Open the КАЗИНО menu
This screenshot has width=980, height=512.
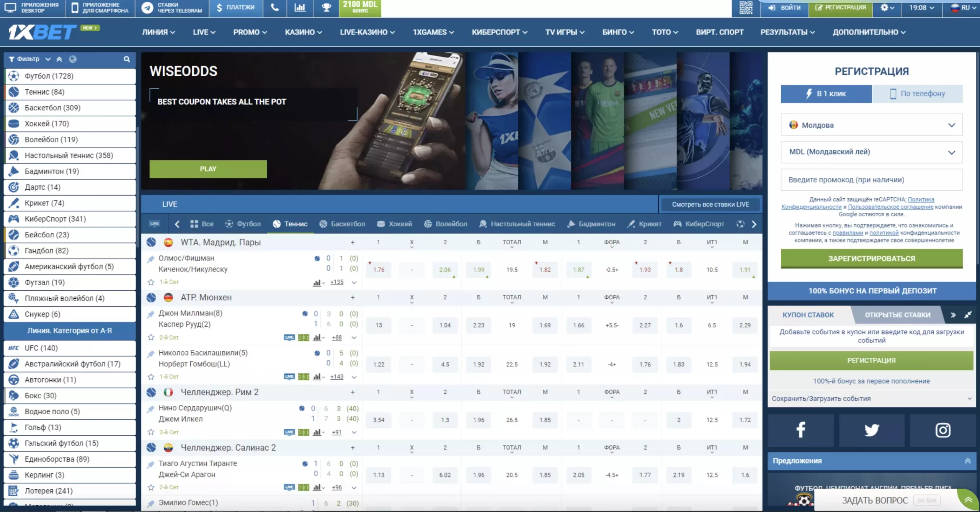click(303, 32)
